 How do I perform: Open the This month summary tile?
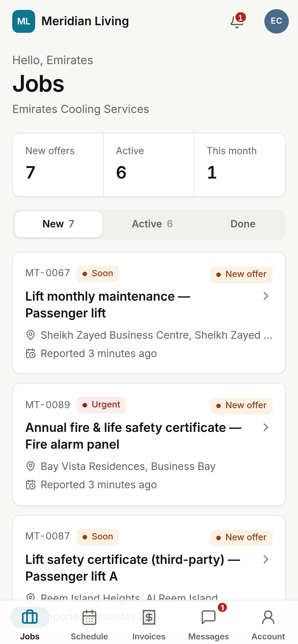coord(239,165)
